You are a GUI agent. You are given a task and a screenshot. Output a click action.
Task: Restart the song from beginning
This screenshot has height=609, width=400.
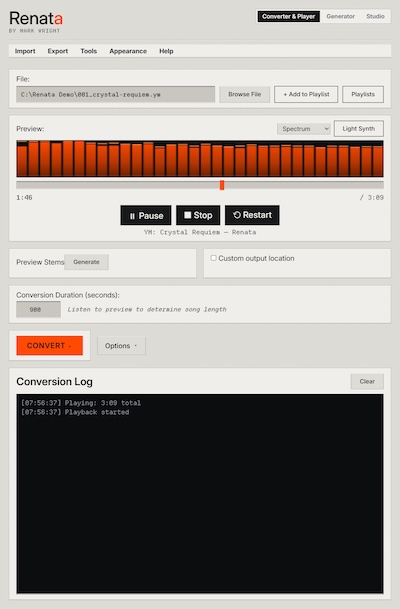(x=252, y=215)
